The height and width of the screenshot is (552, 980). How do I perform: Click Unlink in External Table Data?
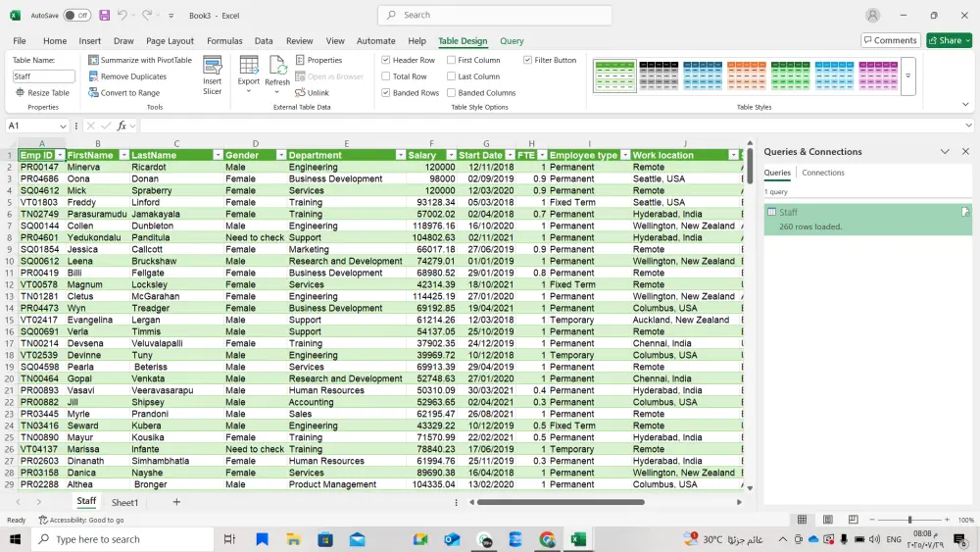tap(312, 92)
